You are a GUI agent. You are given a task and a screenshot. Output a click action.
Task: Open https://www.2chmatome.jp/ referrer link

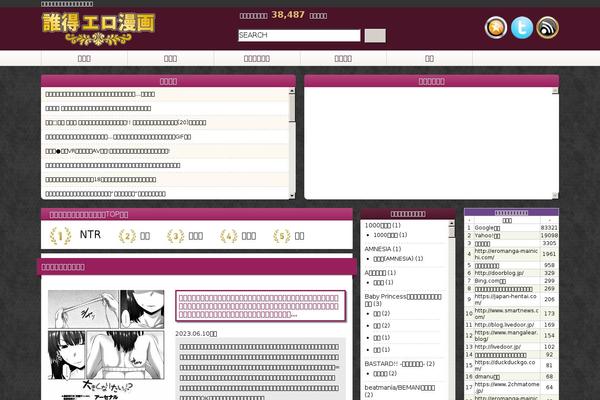pos(507,387)
